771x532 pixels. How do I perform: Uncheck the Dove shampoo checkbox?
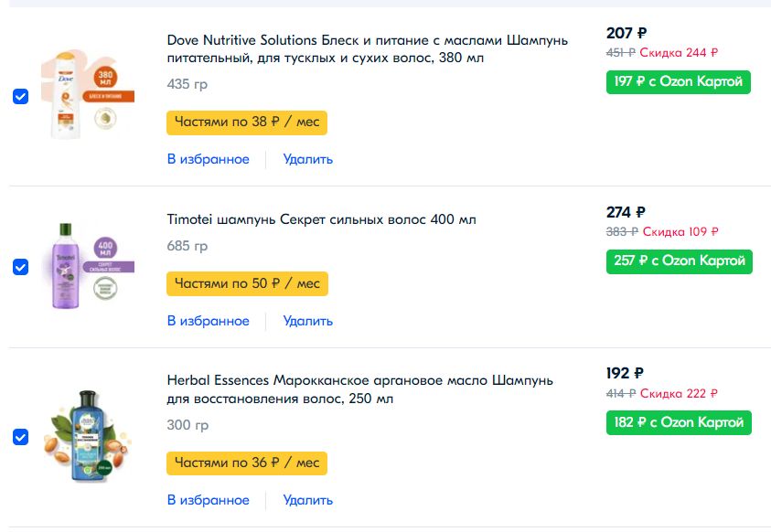(x=21, y=97)
